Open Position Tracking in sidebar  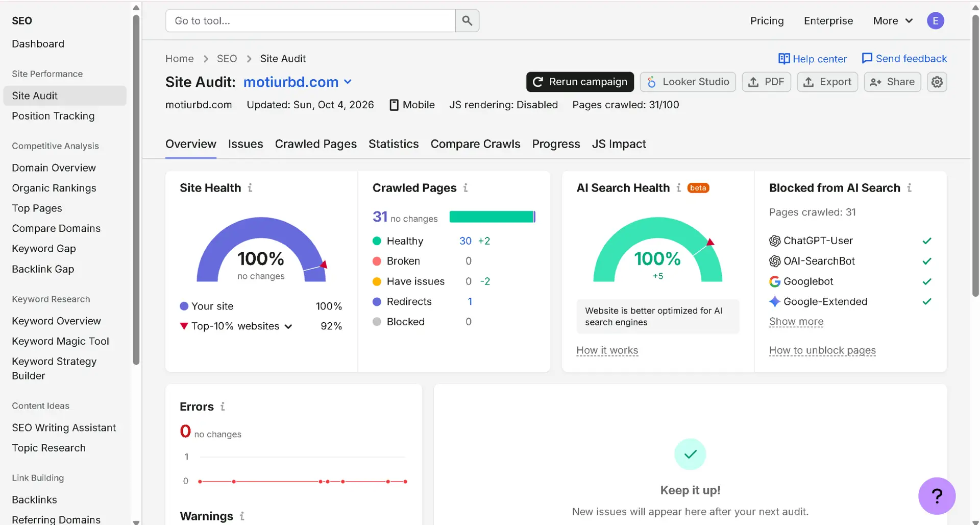coord(53,116)
